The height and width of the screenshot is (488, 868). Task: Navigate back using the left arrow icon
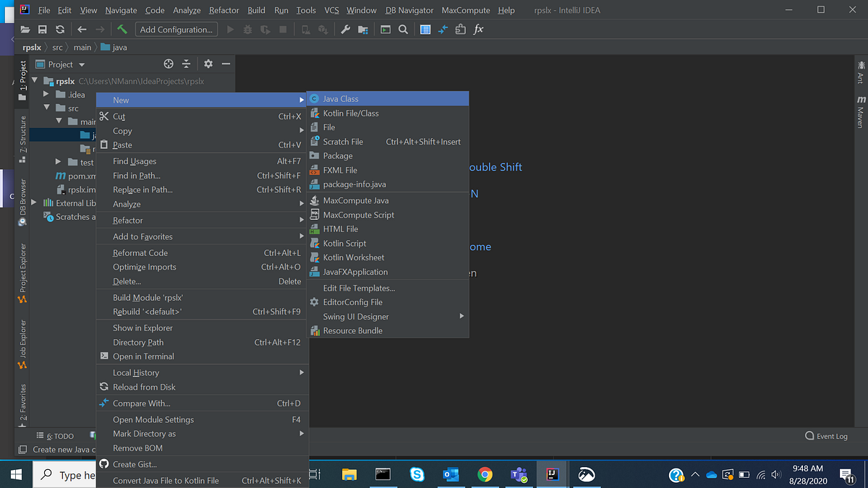click(x=82, y=30)
